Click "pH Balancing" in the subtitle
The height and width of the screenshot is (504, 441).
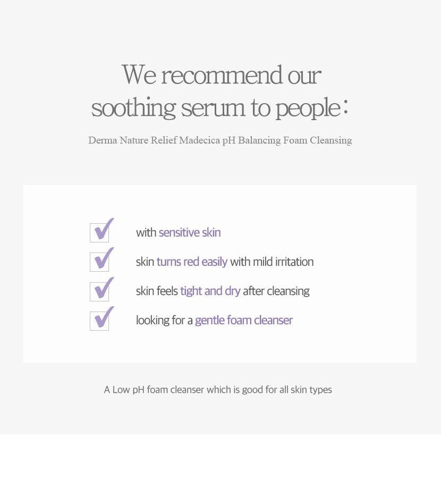tap(252, 140)
